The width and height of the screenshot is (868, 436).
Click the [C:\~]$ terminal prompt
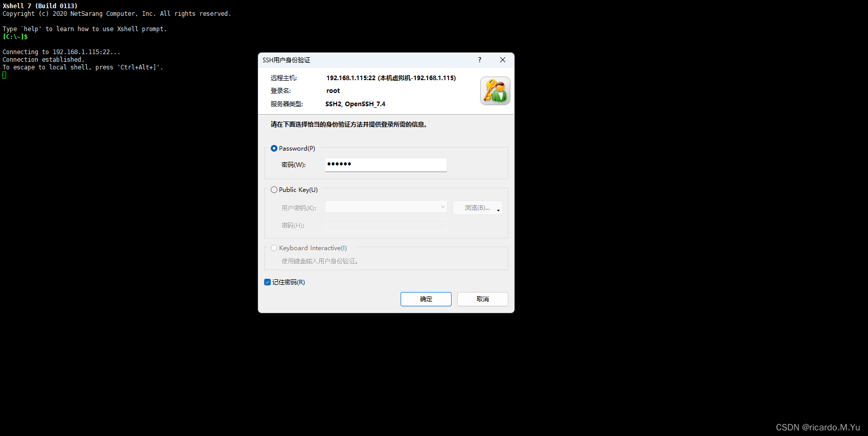point(15,37)
